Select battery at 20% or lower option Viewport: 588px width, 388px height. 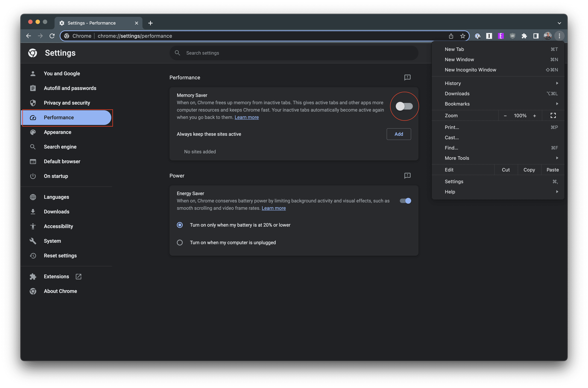tap(180, 225)
